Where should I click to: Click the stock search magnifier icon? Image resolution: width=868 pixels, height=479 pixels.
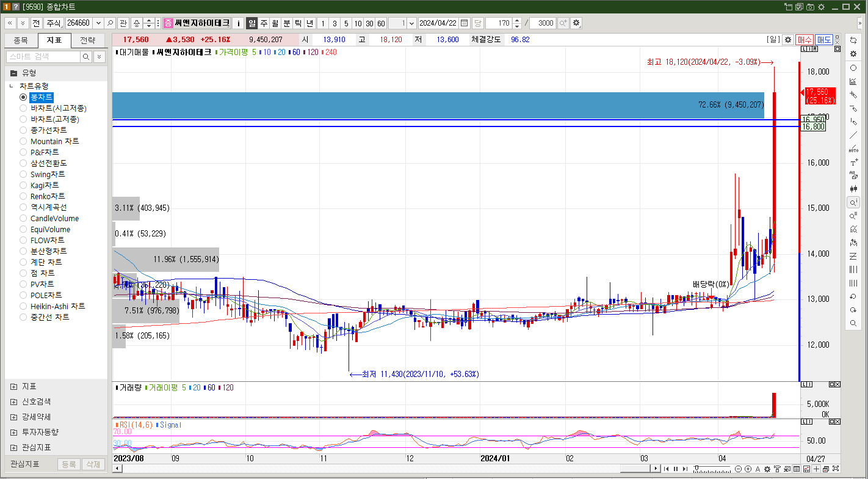click(x=110, y=23)
